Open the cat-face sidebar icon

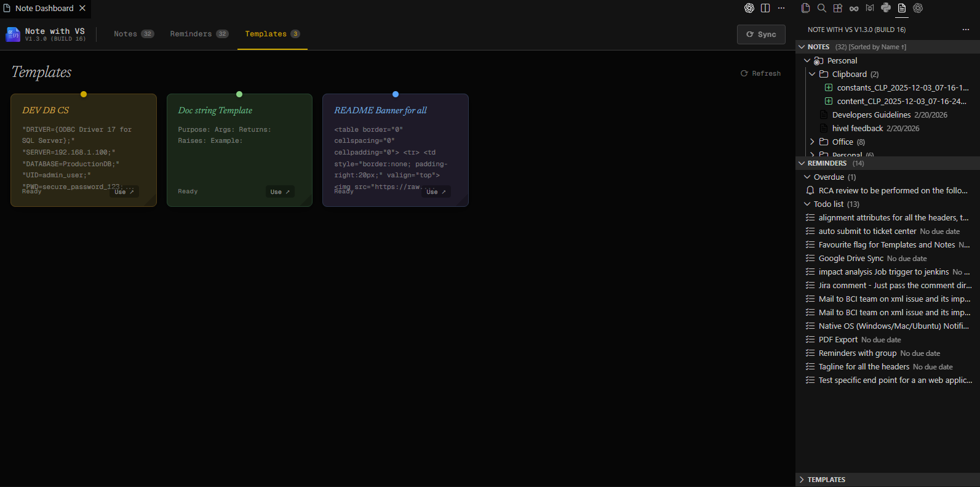click(x=870, y=8)
